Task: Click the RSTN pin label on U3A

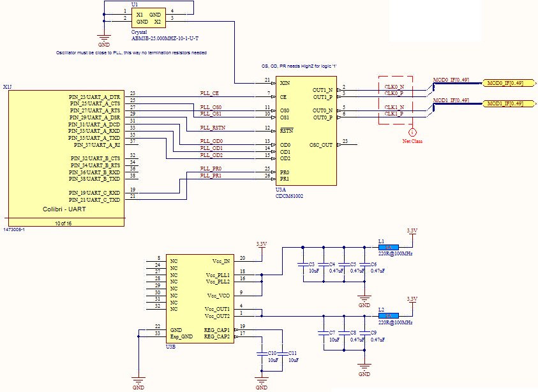Action: point(287,131)
